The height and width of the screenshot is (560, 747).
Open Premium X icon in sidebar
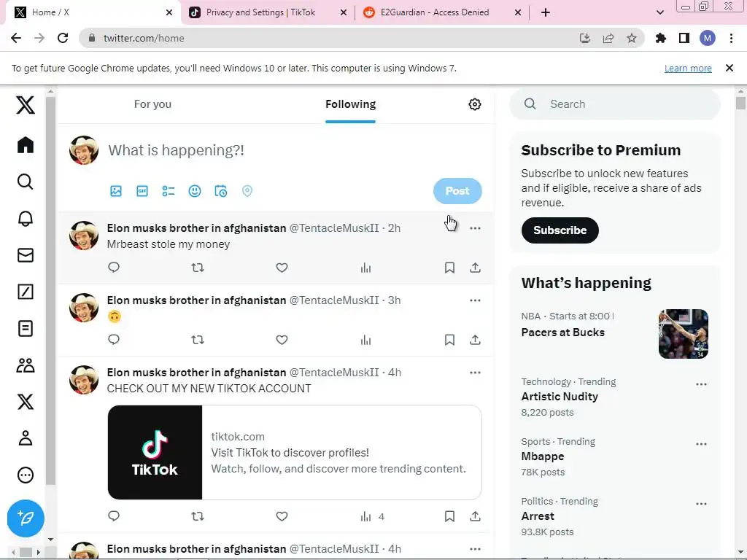(26, 402)
